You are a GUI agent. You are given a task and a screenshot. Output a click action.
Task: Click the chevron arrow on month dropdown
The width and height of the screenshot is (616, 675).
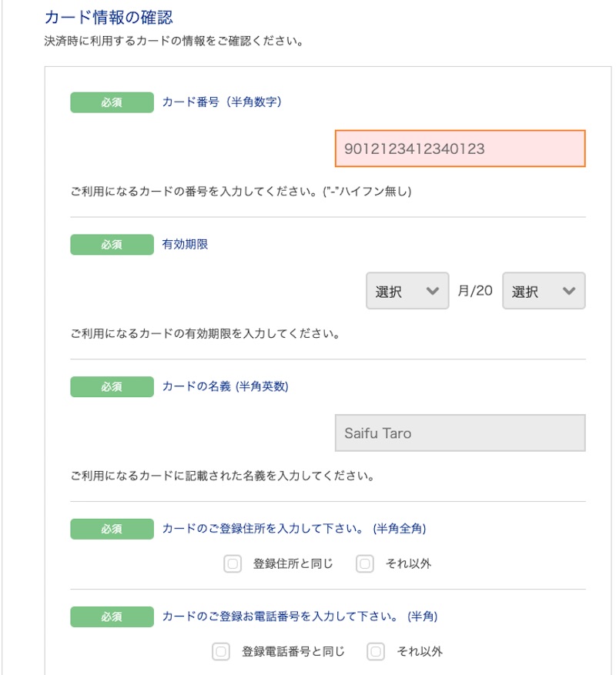pyautogui.click(x=433, y=291)
